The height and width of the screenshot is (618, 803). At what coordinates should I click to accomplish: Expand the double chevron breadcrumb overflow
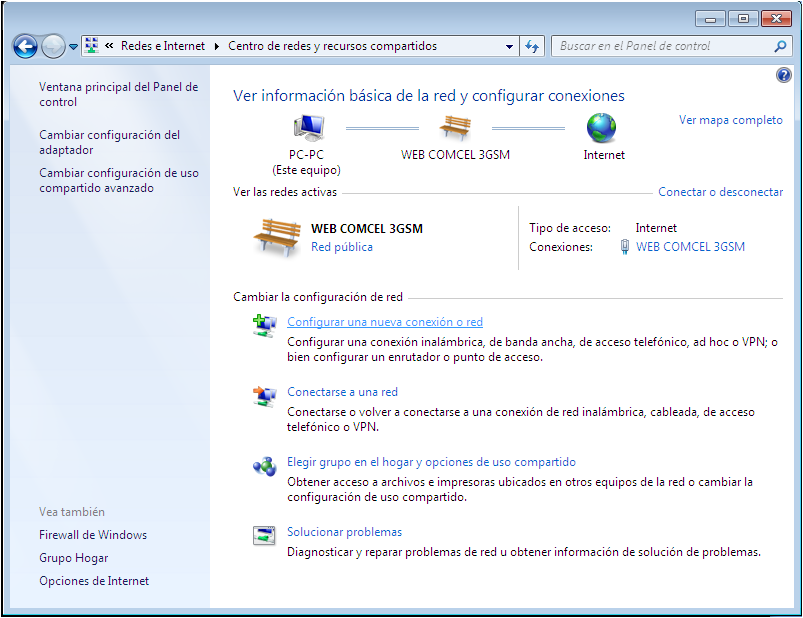[109, 46]
